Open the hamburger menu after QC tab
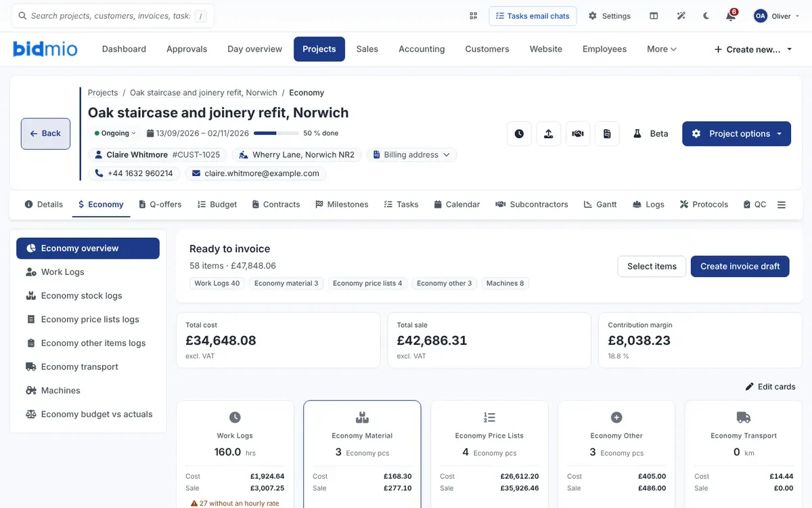 tap(782, 205)
